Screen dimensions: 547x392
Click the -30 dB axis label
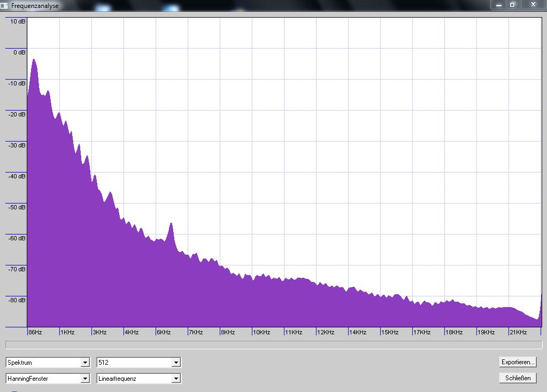tap(17, 145)
